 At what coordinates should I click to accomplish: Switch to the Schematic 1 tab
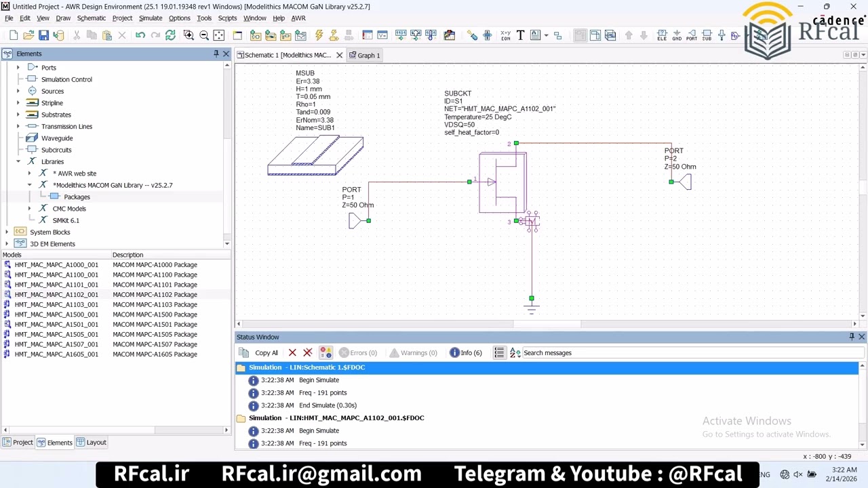click(x=290, y=55)
